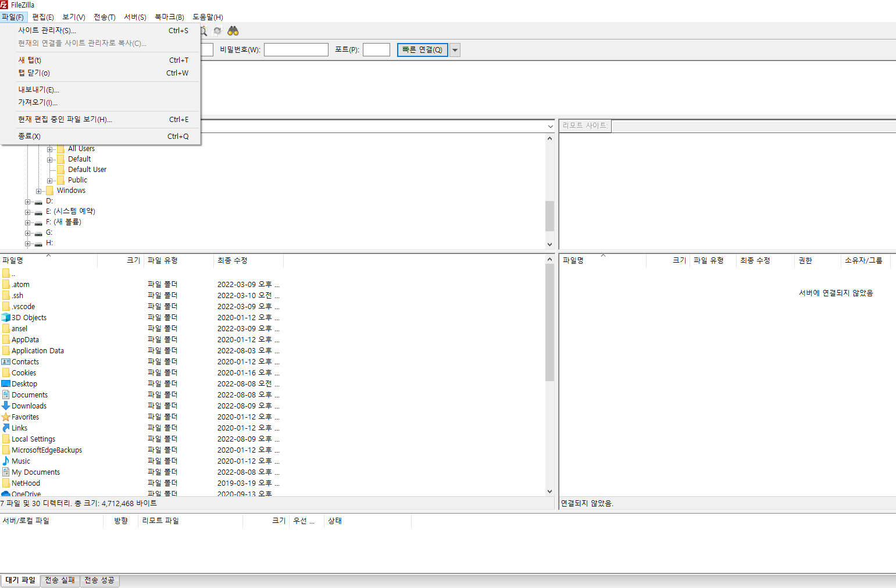The image size is (896, 588).
Task: Expand the Public folder tree node
Action: click(x=50, y=181)
